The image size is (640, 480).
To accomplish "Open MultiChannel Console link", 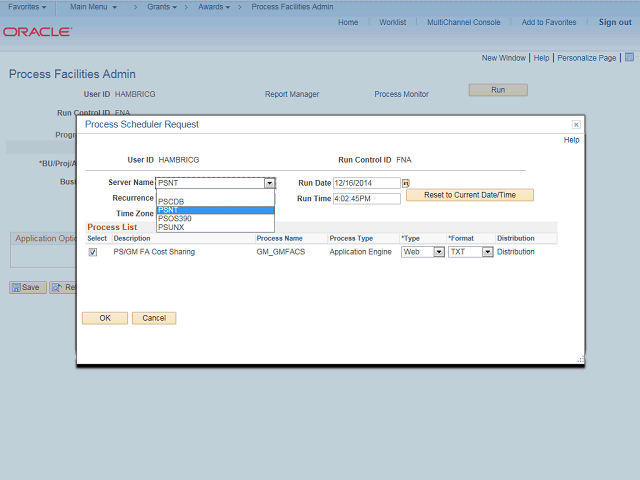I will pos(464,22).
